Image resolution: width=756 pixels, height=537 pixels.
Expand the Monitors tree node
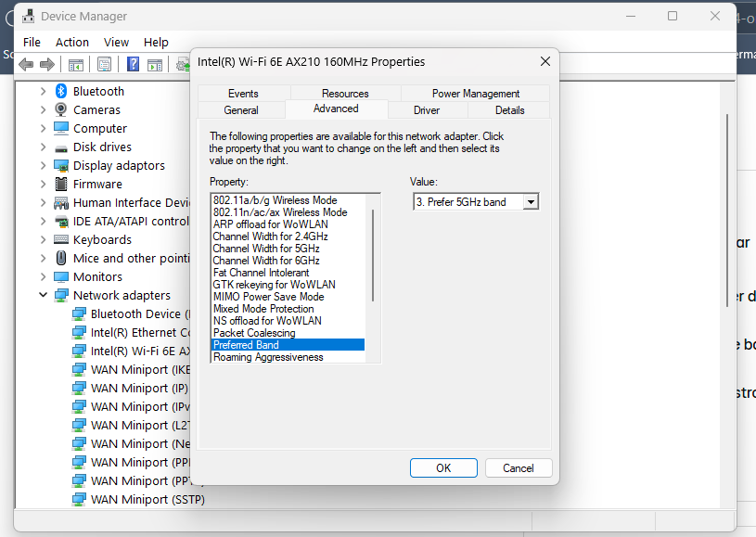(x=43, y=276)
